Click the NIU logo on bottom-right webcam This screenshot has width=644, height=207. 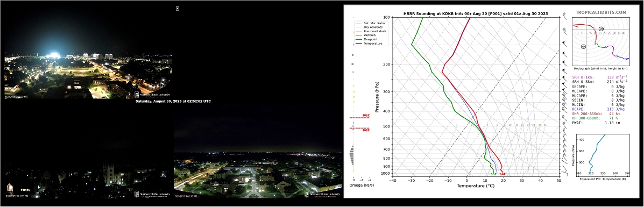click(x=322, y=194)
